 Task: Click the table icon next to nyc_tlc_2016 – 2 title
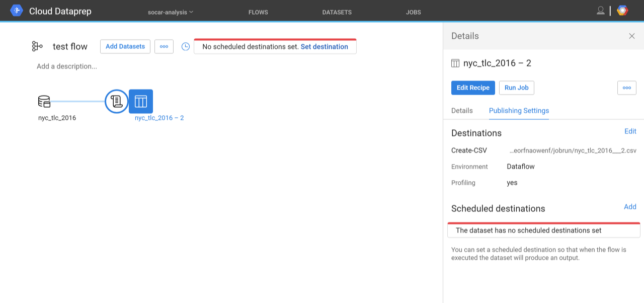point(455,63)
